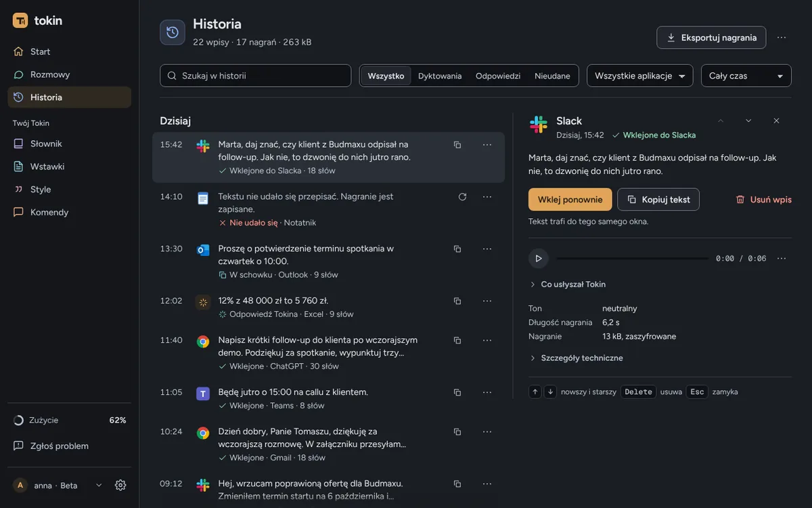The image size is (812, 508).
Task: Open Wstawki in the sidebar
Action: 69,167
